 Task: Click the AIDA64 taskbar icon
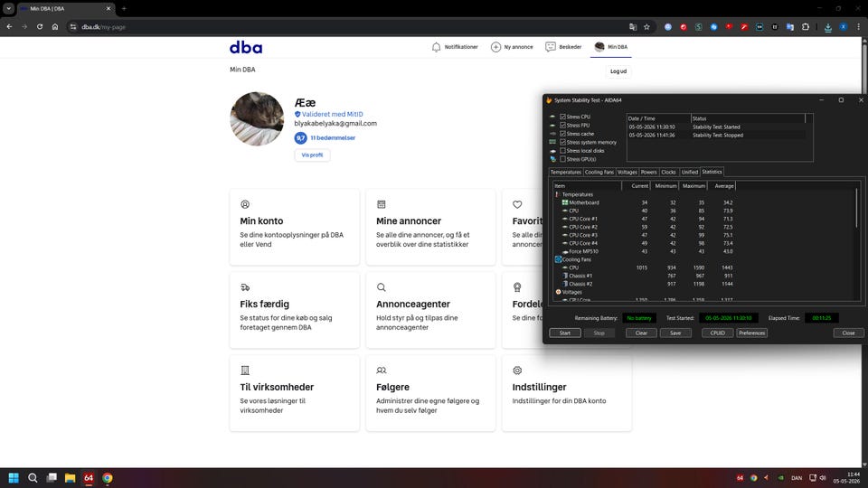[x=89, y=478]
